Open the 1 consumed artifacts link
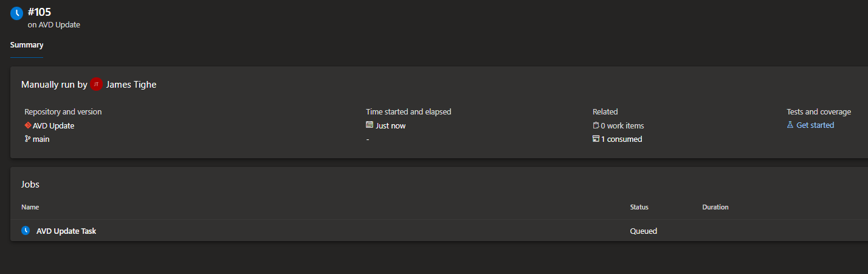The height and width of the screenshot is (274, 868). (621, 139)
